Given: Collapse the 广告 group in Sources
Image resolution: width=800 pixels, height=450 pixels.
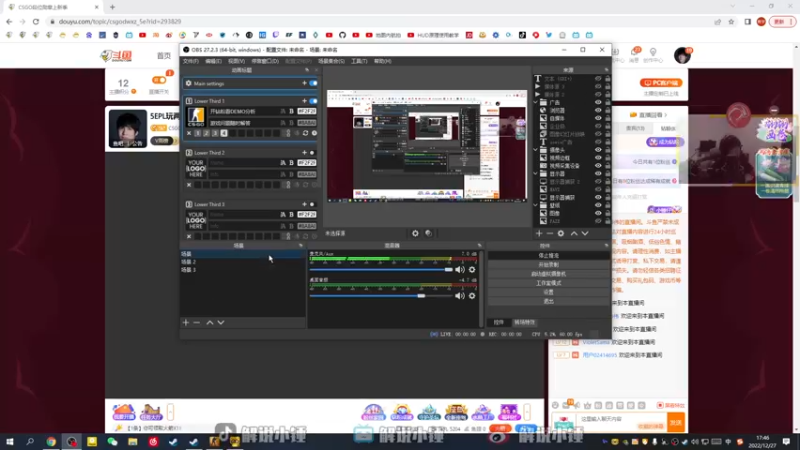Looking at the screenshot, I should 536,103.
